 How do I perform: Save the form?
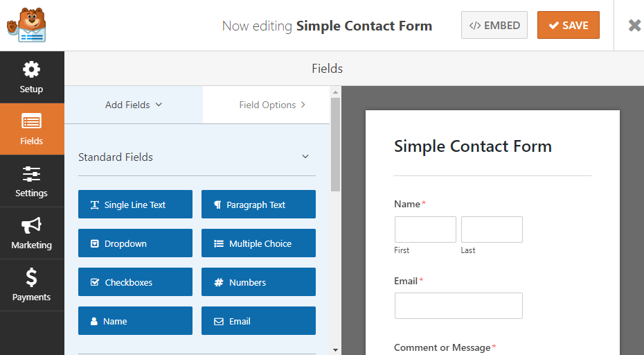click(x=569, y=25)
